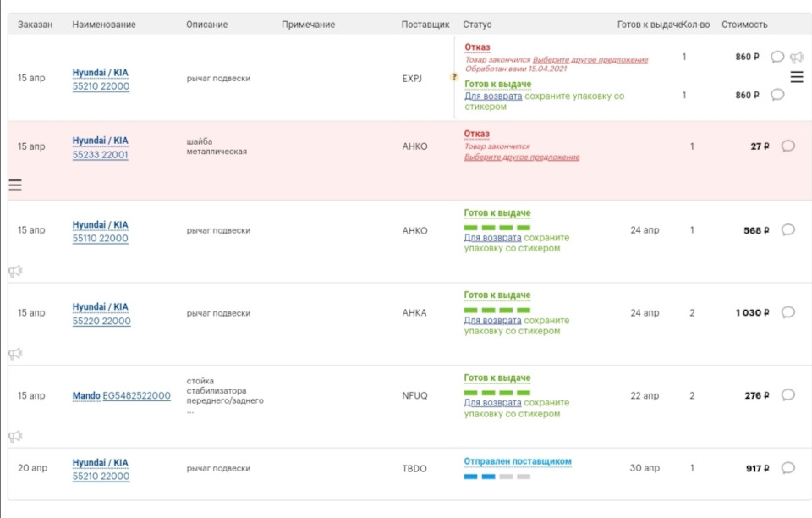The image size is (812, 518).
Task: Sort by Заказан column header
Action: click(x=35, y=25)
